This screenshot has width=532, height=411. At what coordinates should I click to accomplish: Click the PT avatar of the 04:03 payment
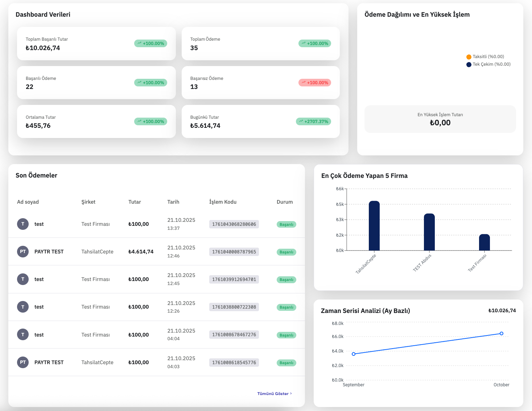coord(23,362)
